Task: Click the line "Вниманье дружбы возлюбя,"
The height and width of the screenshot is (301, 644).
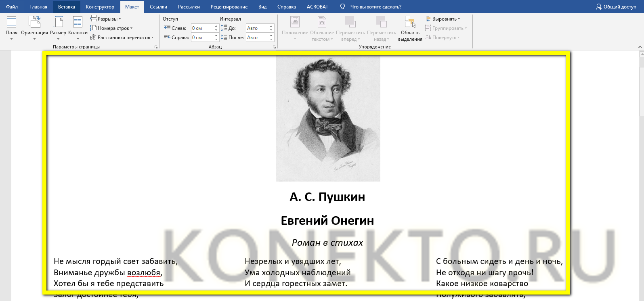Action: click(108, 273)
